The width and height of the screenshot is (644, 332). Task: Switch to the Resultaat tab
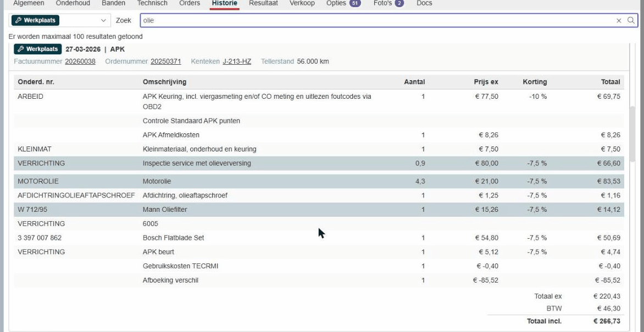tap(263, 3)
